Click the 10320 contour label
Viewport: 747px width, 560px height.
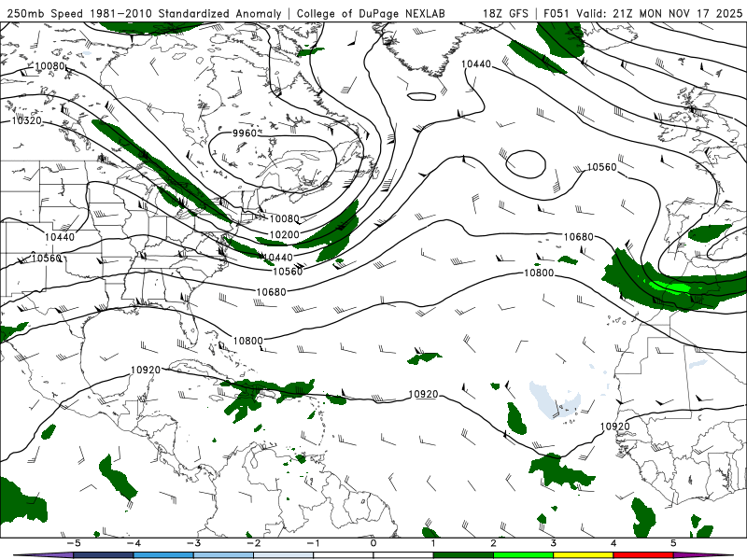(x=27, y=121)
